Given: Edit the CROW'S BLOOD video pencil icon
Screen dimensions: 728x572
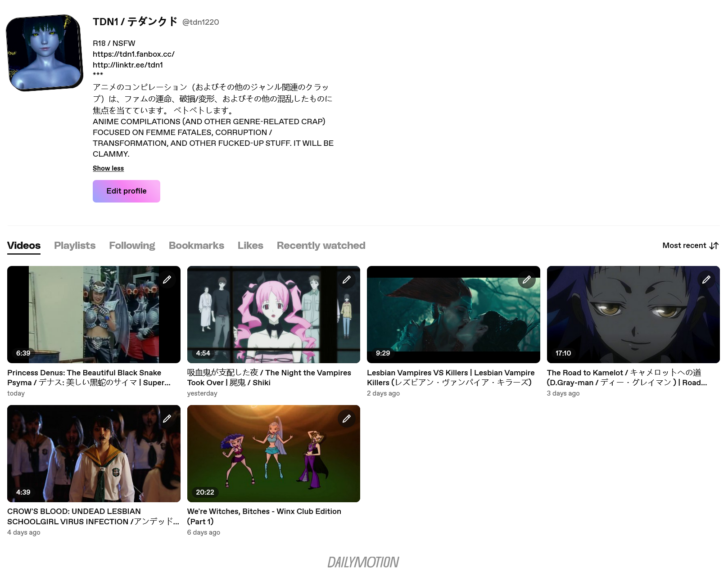Looking at the screenshot, I should click(x=167, y=419).
